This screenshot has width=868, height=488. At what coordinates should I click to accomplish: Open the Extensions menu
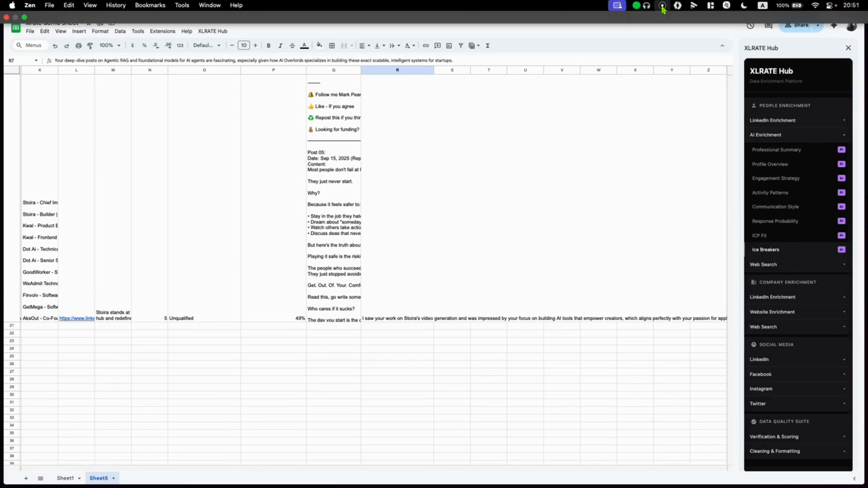click(x=163, y=31)
